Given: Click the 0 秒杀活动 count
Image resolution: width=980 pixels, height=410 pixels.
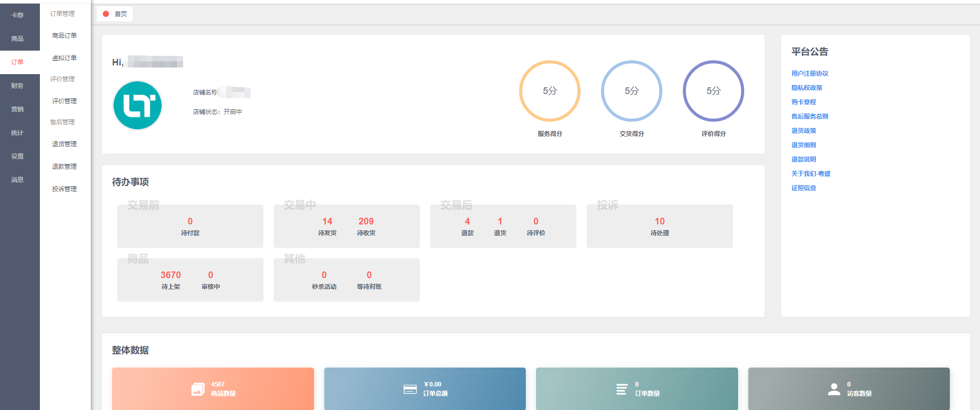Looking at the screenshot, I should point(324,275).
